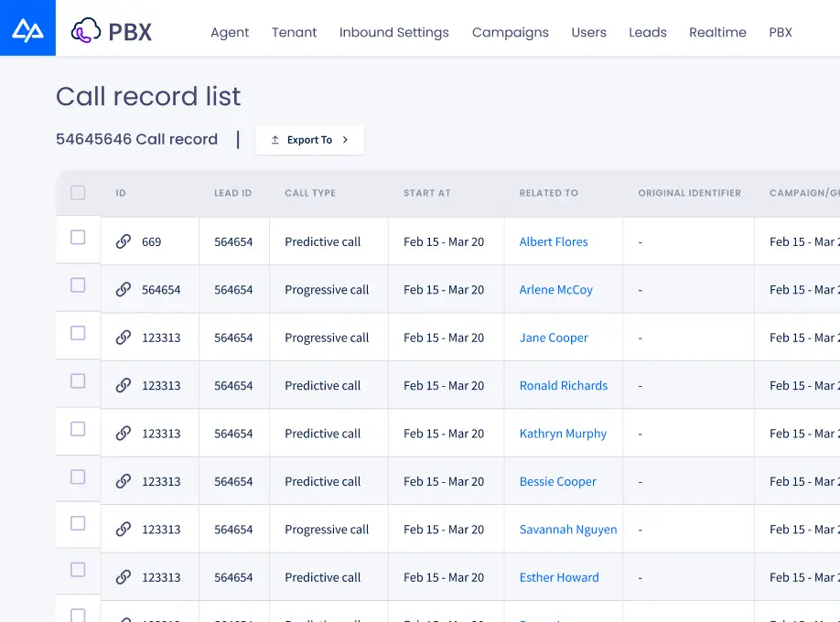Open the Users menu
The image size is (840, 622).
(x=588, y=32)
